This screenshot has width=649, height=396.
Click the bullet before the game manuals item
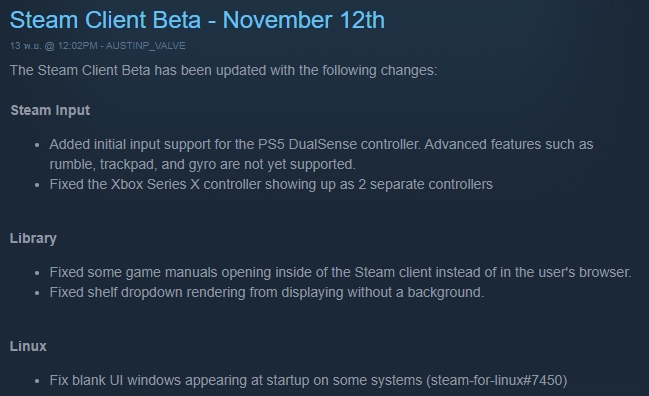pos(37,273)
